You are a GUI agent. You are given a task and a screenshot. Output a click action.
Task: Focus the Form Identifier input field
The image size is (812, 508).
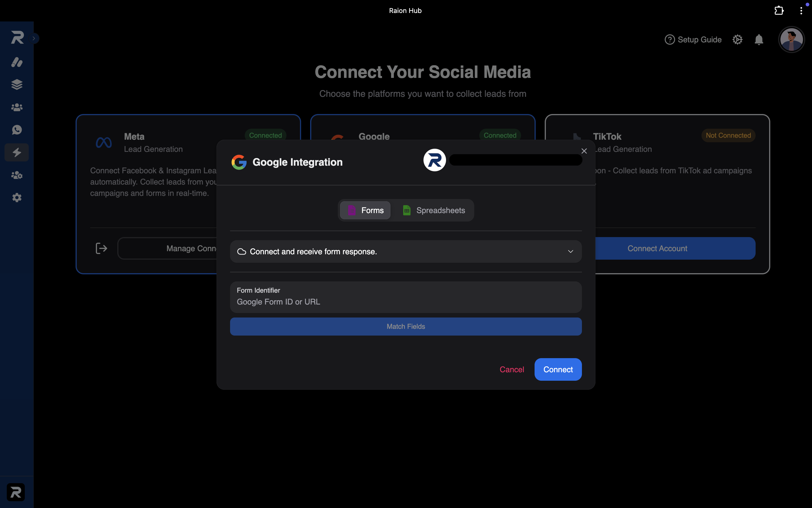click(406, 297)
